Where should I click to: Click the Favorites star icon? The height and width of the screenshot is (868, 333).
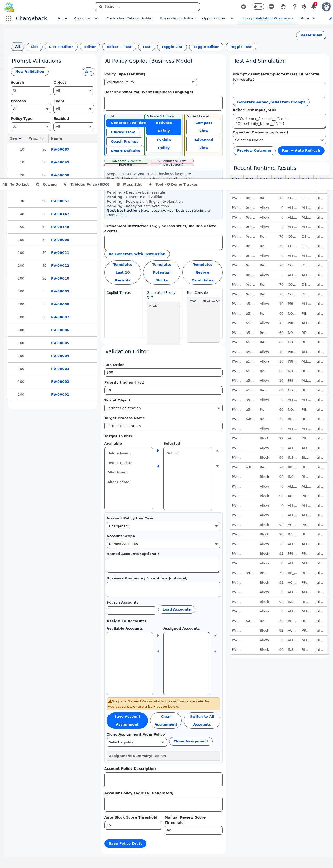coord(256,6)
